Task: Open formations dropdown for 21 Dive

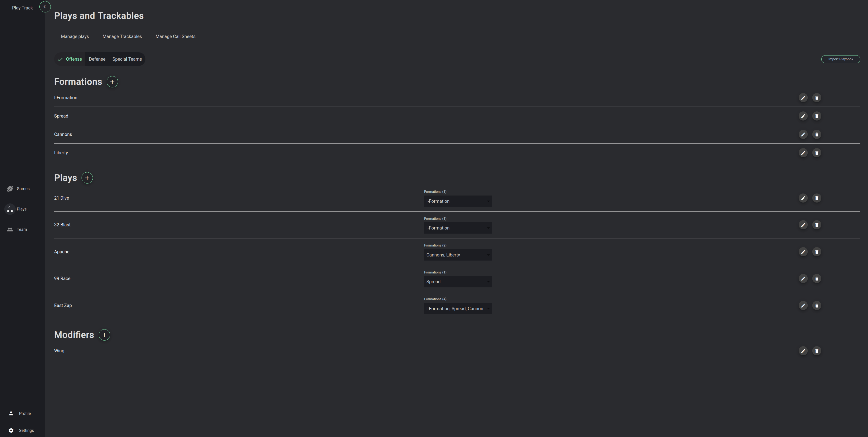Action: pyautogui.click(x=458, y=201)
